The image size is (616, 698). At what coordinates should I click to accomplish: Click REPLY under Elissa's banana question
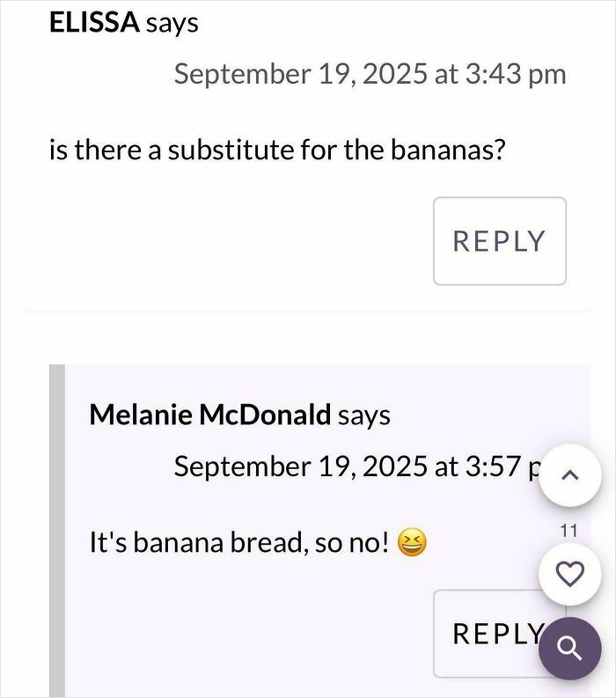click(499, 241)
